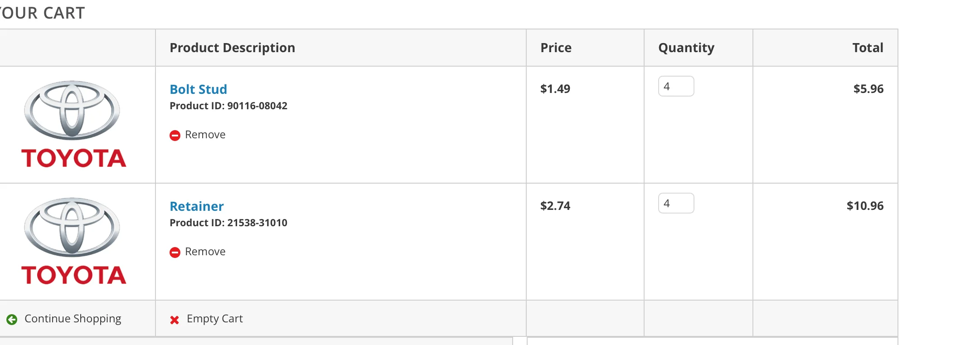Click the Price column header
Viewport: 980px width, 345px height.
click(x=556, y=48)
